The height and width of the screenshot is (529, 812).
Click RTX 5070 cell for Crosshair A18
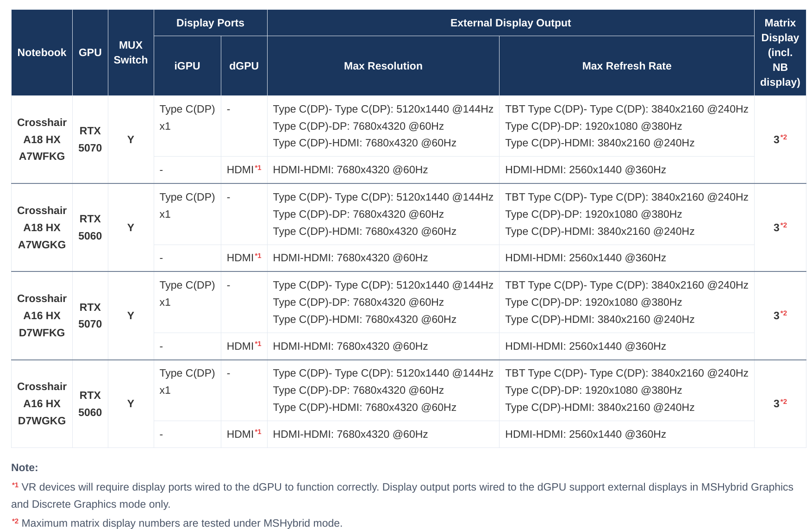(x=90, y=139)
